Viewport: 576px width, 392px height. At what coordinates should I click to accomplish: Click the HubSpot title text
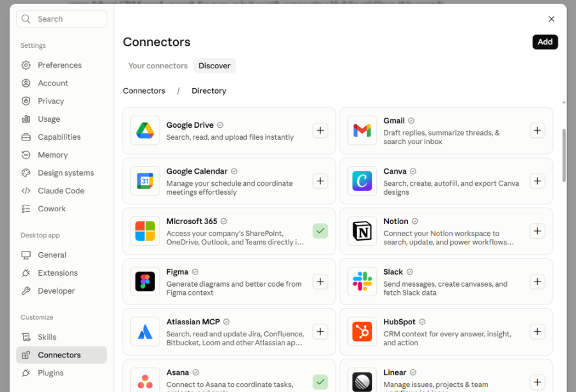tap(399, 322)
